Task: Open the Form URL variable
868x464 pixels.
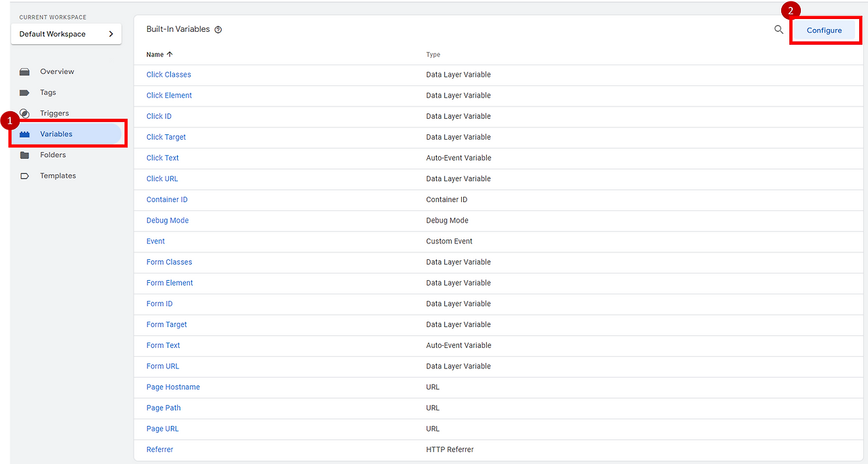Action: [163, 366]
